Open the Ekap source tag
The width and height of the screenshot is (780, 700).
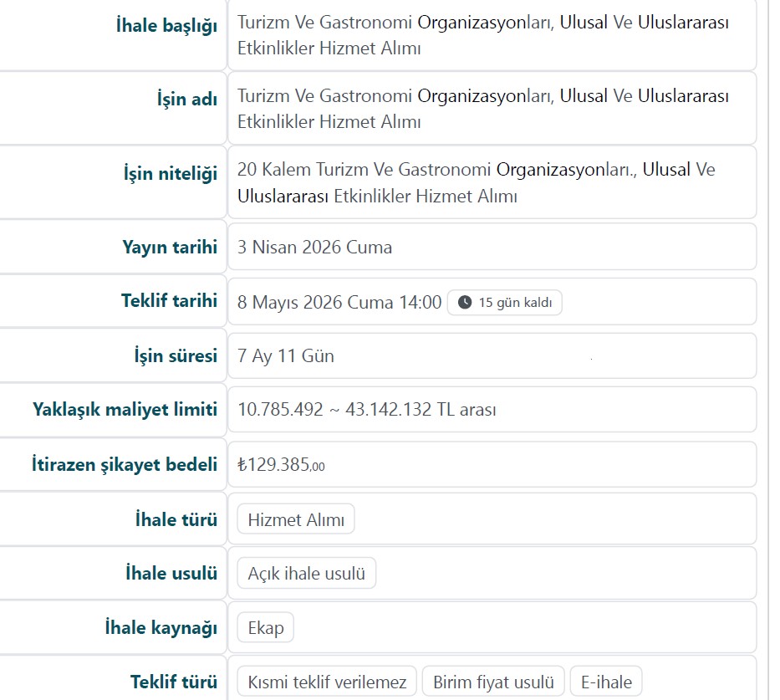point(266,628)
